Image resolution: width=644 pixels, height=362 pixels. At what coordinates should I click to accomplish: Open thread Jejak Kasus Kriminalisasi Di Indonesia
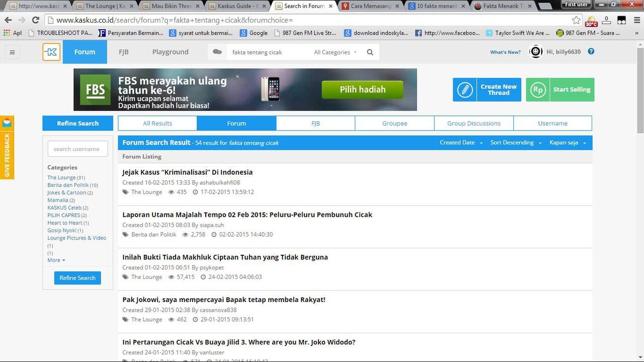[x=188, y=172]
